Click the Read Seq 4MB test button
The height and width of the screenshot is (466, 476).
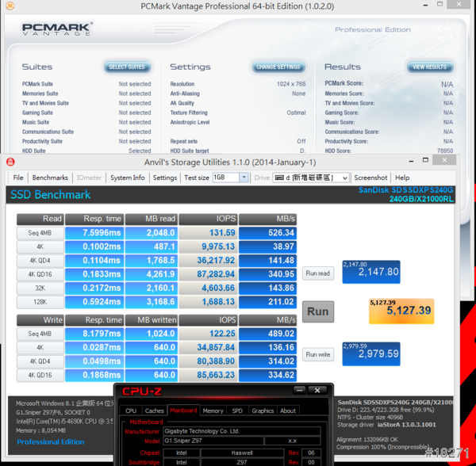40,233
